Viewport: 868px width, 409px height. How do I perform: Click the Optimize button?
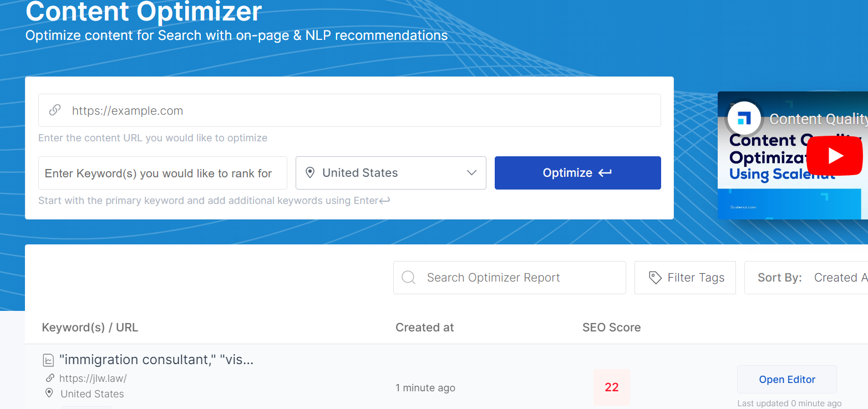(577, 173)
